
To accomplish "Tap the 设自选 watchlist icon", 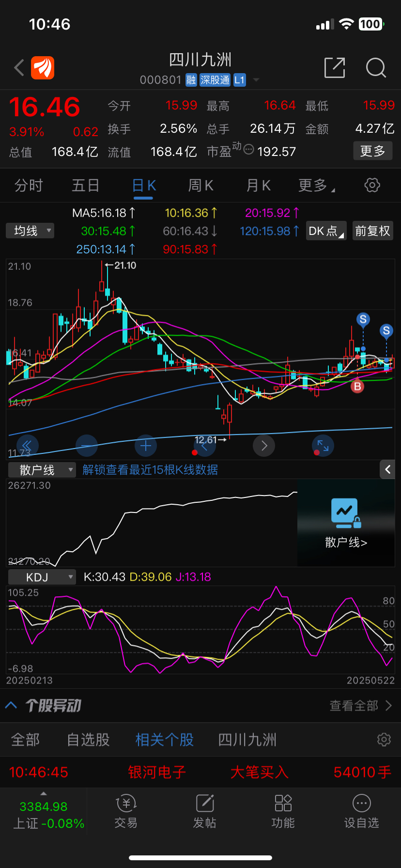I will [x=361, y=812].
